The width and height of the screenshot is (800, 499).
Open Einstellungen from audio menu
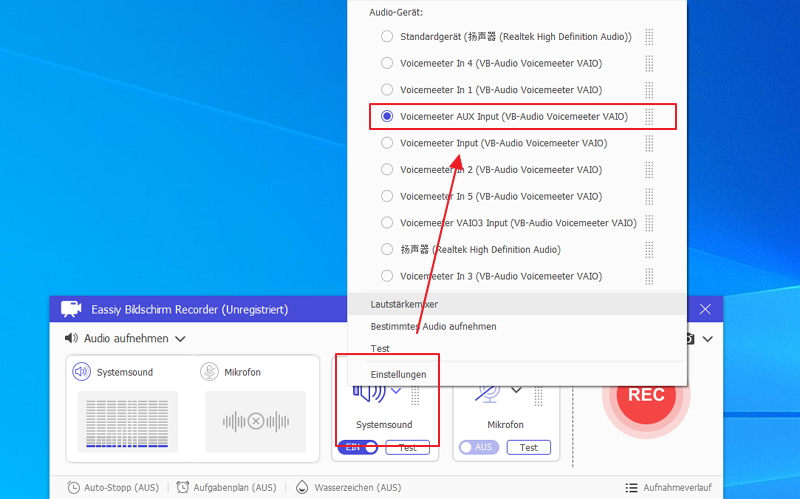tap(517, 374)
